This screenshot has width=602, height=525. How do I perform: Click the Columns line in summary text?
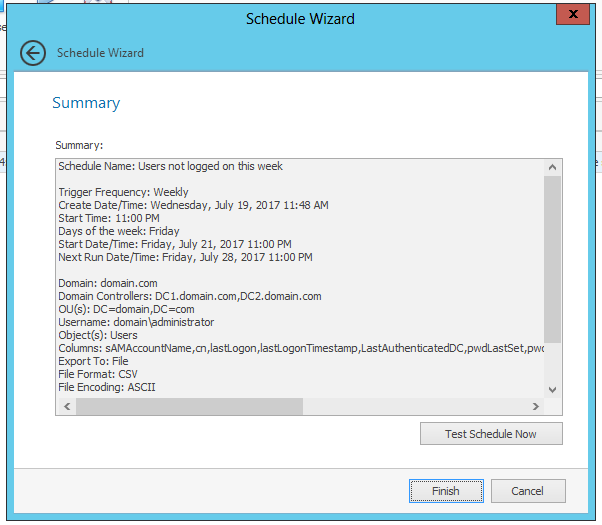(x=300, y=348)
